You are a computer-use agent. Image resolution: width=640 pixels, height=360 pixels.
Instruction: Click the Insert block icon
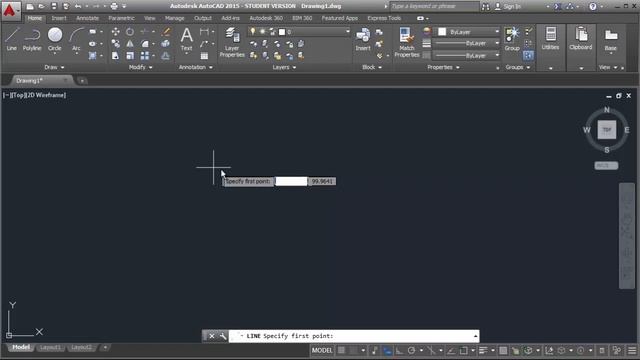coord(363,39)
